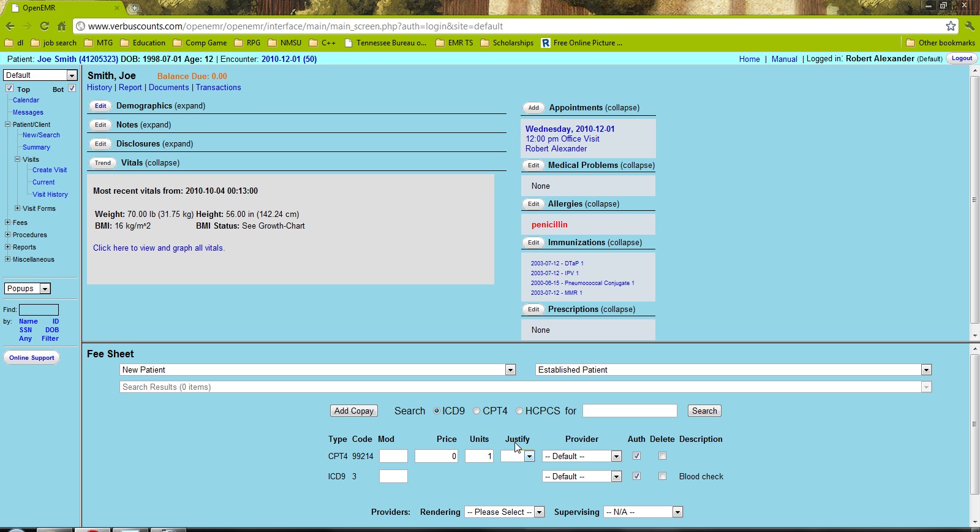The height and width of the screenshot is (532, 980).
Task: Click the view and graph vitals link
Action: click(x=159, y=248)
